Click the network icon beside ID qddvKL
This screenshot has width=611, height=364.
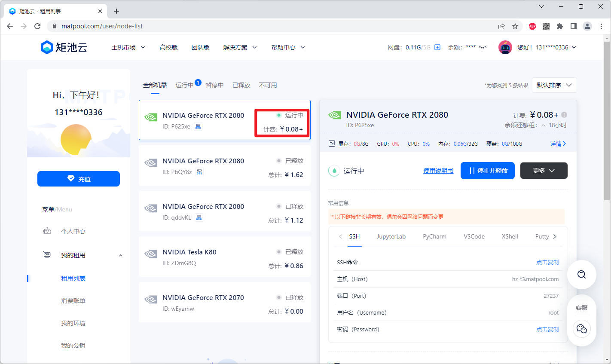199,217
